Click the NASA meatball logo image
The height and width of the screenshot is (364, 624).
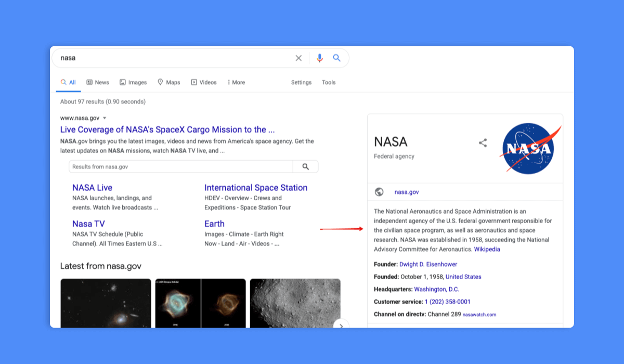(529, 149)
